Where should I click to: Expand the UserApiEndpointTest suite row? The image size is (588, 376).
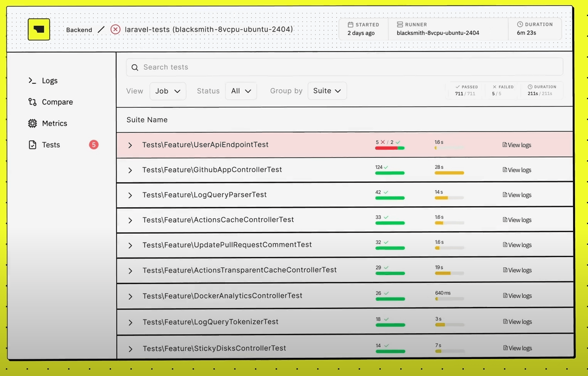pos(130,145)
